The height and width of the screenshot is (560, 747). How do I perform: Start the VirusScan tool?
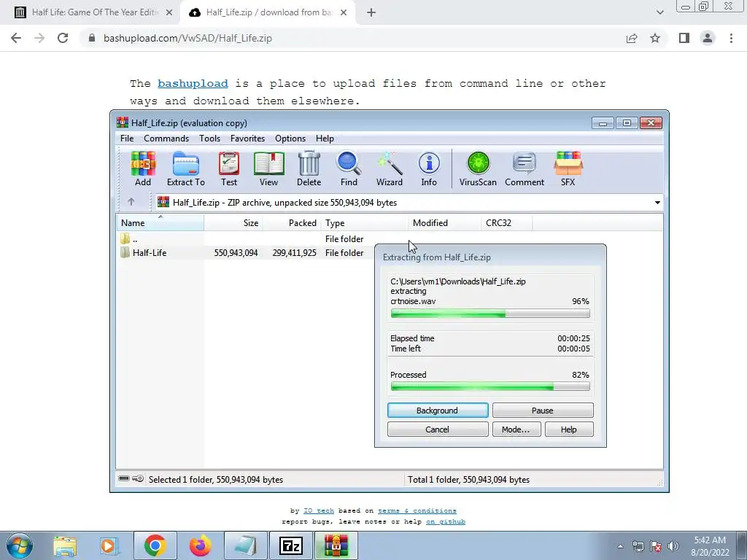tap(478, 169)
